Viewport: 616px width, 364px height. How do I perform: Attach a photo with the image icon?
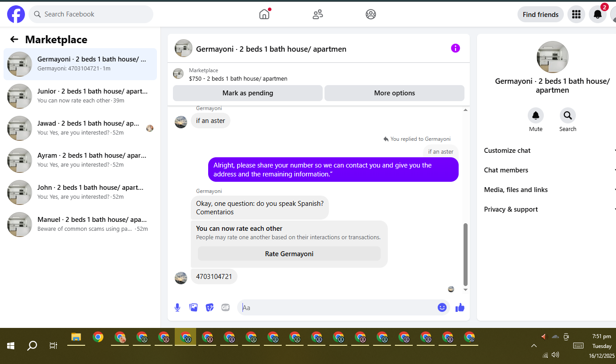tap(193, 307)
